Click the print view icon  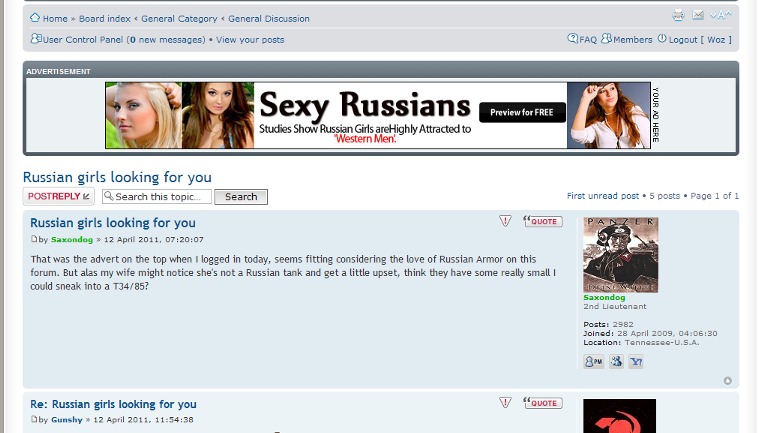(678, 15)
